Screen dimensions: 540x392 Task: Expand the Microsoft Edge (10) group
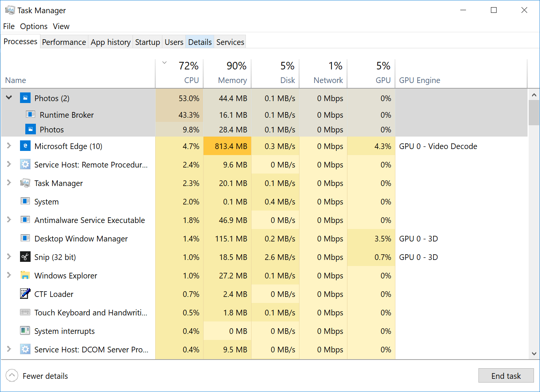click(x=9, y=146)
